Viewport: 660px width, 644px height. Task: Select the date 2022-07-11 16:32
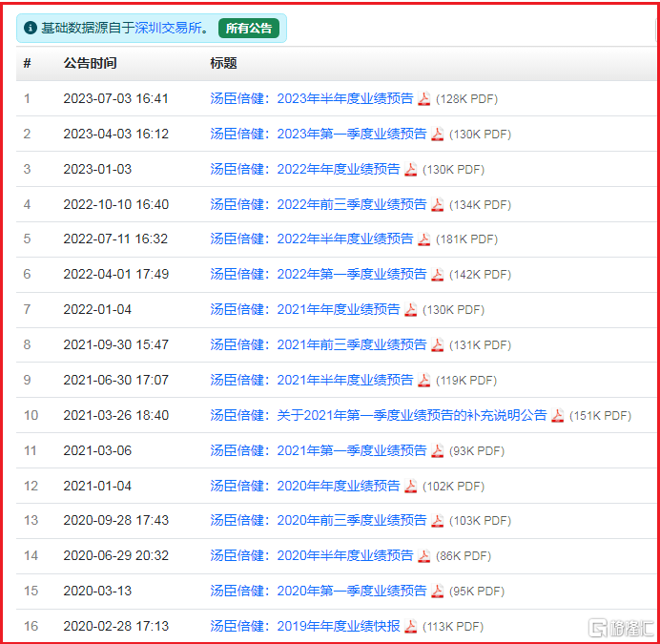115,239
